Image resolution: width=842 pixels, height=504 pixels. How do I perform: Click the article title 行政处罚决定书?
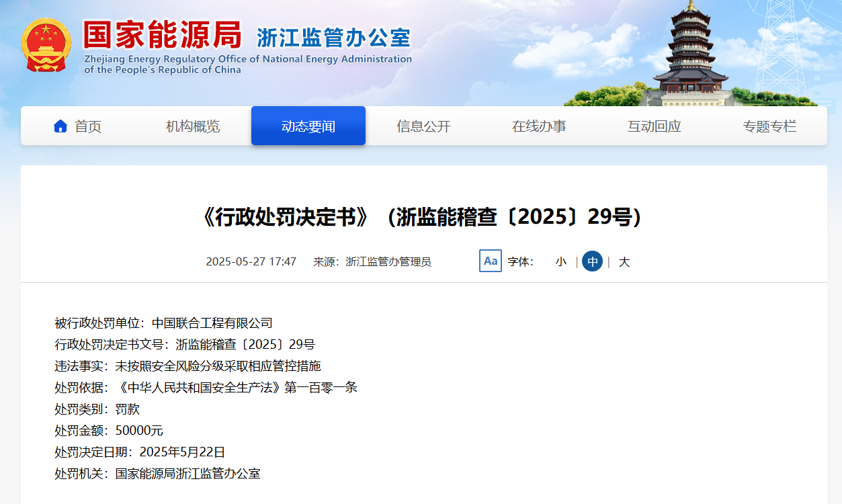(x=423, y=217)
